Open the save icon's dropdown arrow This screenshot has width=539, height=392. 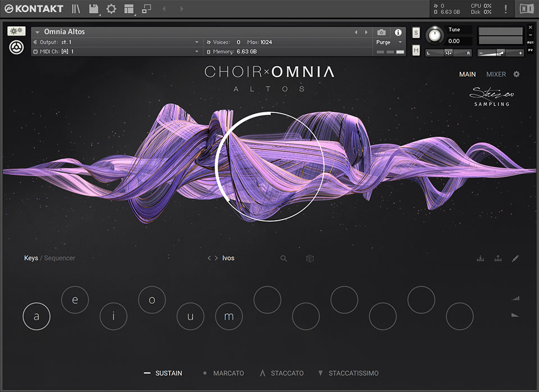point(99,15)
